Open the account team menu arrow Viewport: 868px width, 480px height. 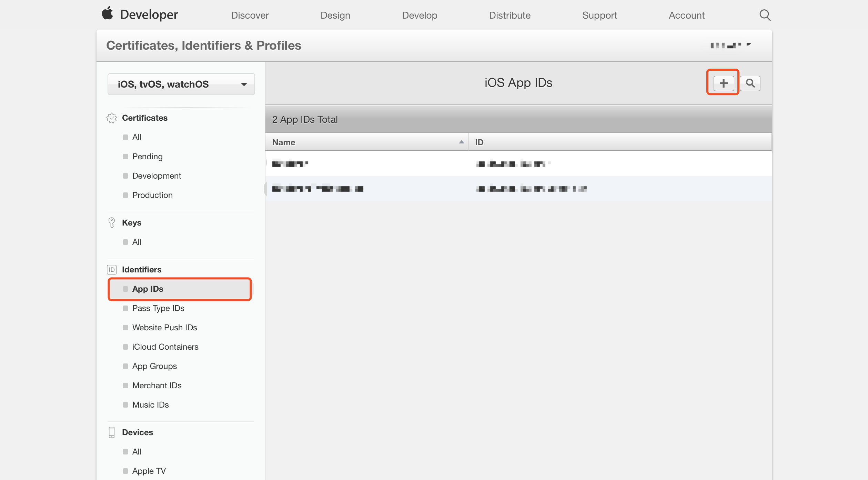coord(749,44)
